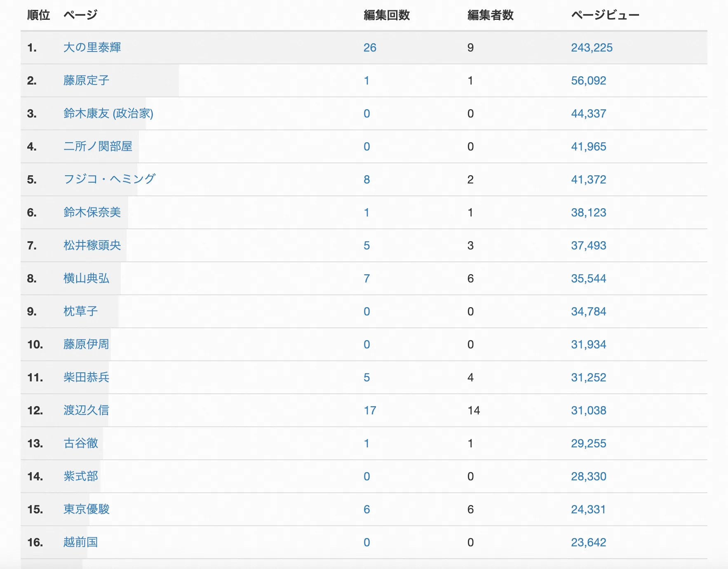
Task: Open the 二所ノ関部屋 page link
Action: tap(98, 146)
